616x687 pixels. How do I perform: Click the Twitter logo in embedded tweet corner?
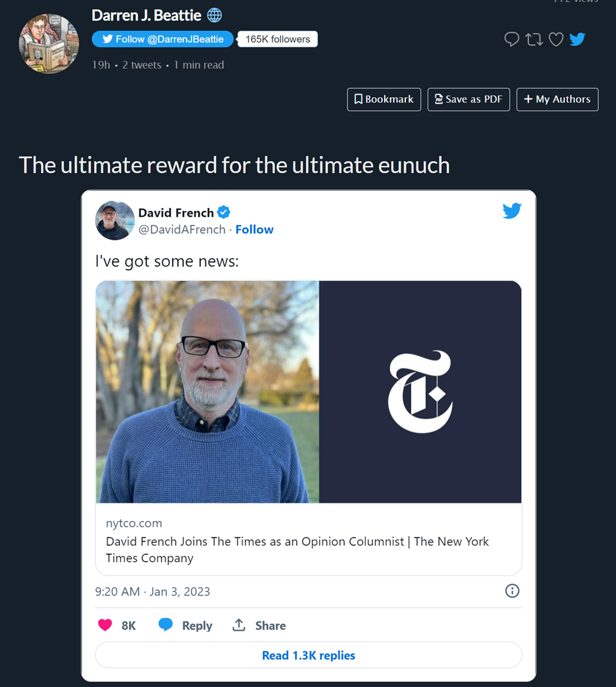512,211
